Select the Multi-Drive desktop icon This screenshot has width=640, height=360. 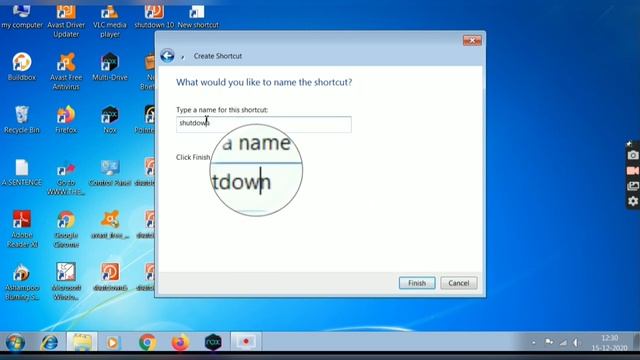110,67
